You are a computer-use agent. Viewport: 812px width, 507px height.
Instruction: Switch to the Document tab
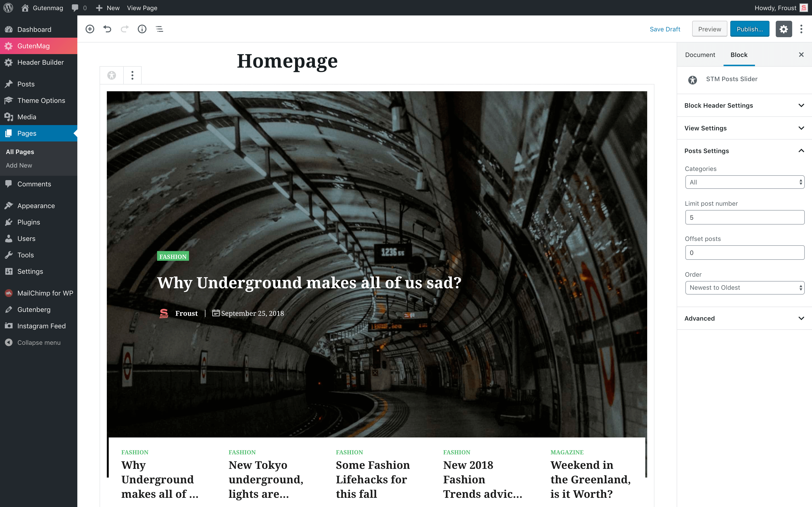[x=700, y=55]
